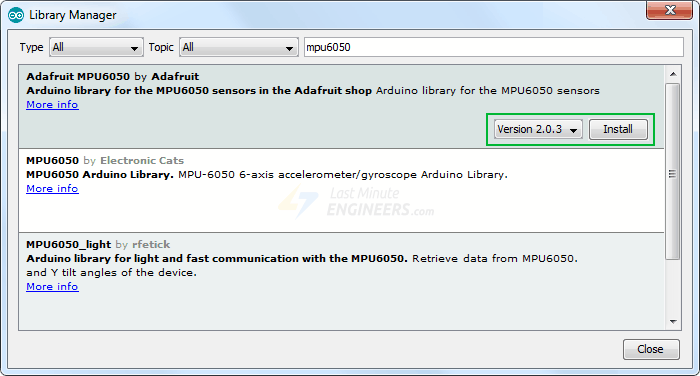Open More info for Adafruit MPU6050
700x376 pixels.
[x=52, y=104]
